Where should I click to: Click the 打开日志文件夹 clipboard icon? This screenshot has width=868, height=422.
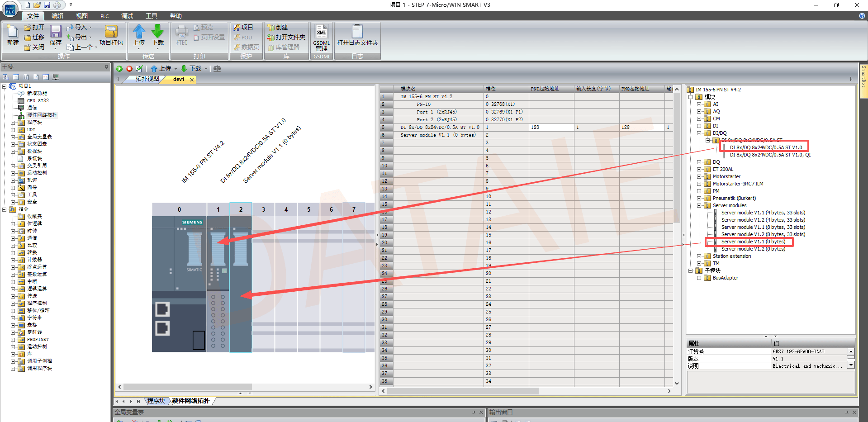pyautogui.click(x=357, y=31)
